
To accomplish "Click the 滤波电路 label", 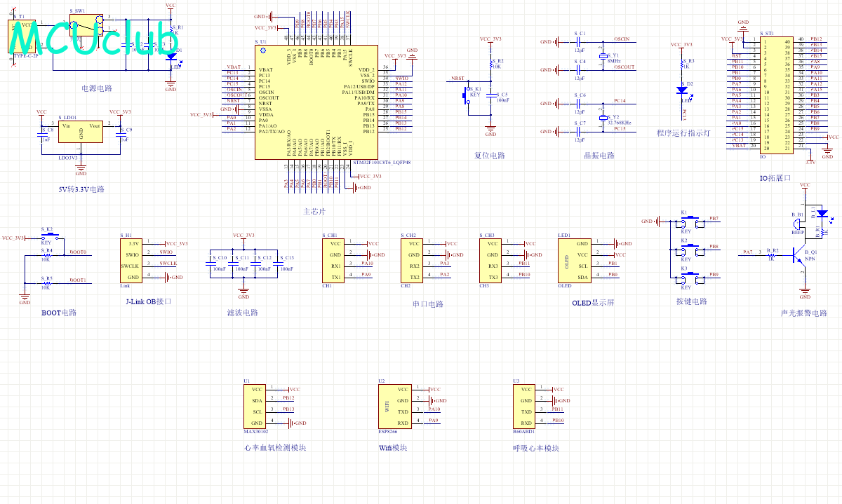I will click(243, 313).
